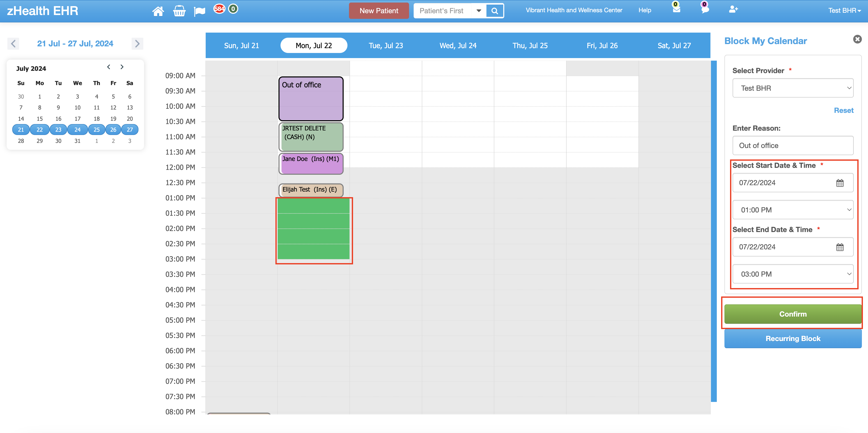Viewport: 868px width, 433px height.
Task: Click the 21 Jul - 27 Jul, 2024 range
Action: coord(75,44)
